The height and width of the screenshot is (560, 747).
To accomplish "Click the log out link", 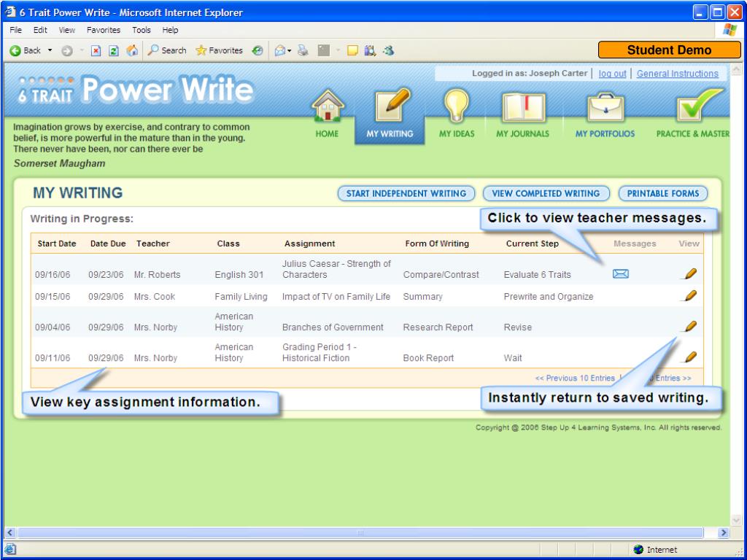I will coord(612,74).
